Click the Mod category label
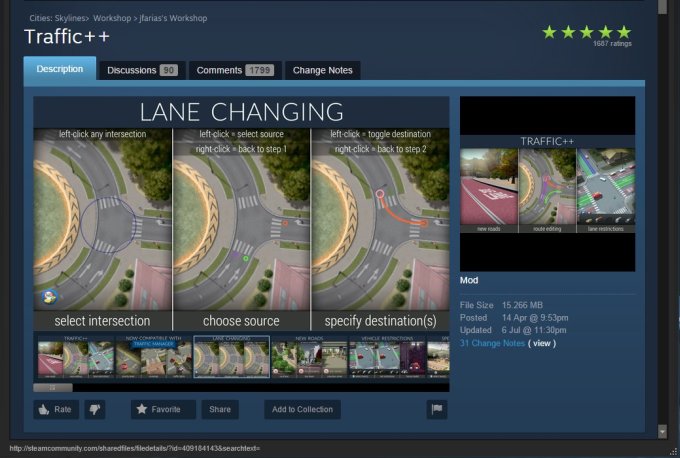This screenshot has width=680, height=458. (469, 280)
